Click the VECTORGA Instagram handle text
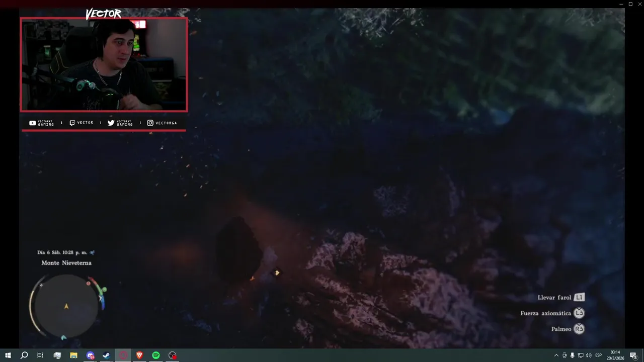The height and width of the screenshot is (362, 644). coord(166,123)
